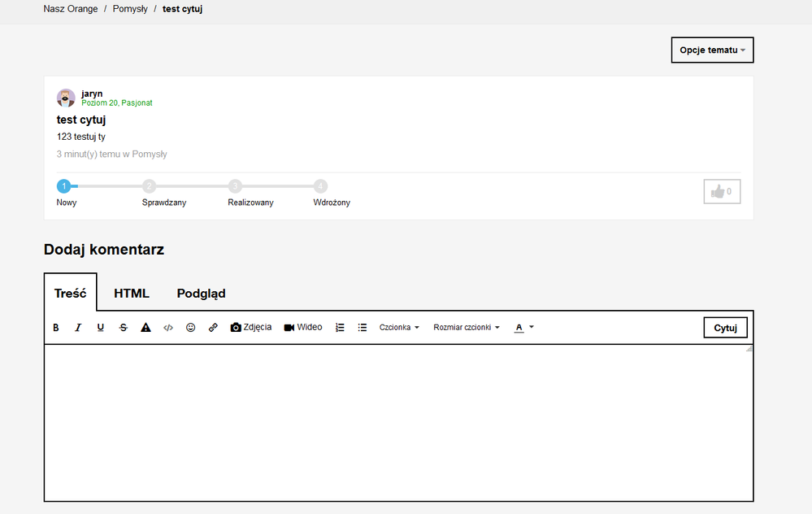Toggle underline formatting

pos(101,328)
